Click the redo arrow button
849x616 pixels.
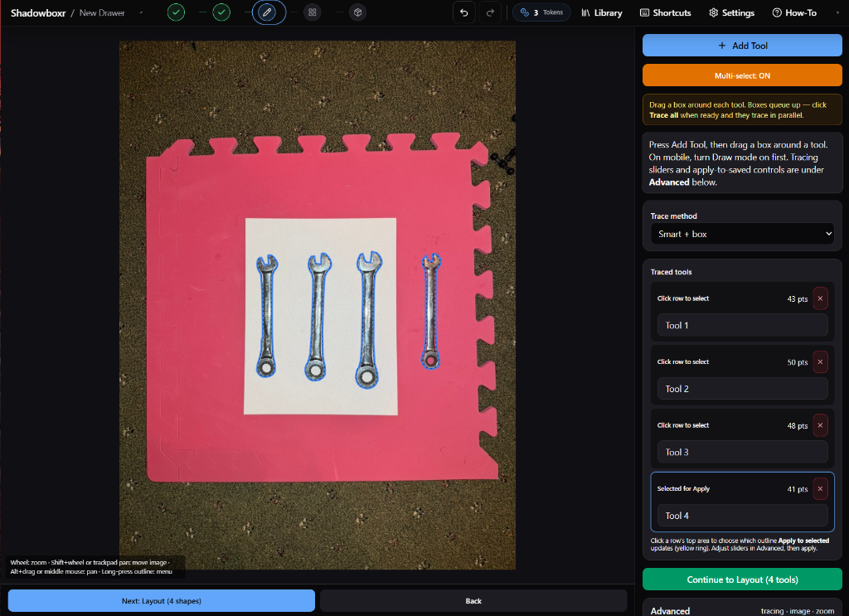490,12
